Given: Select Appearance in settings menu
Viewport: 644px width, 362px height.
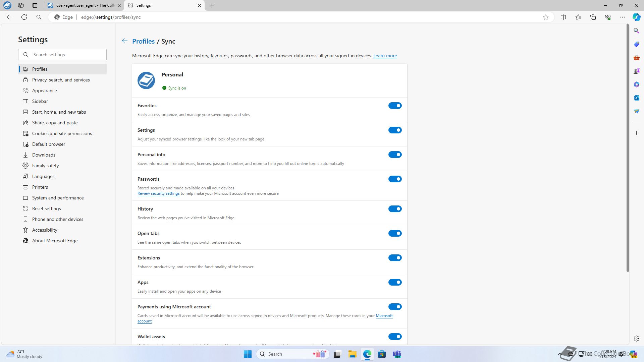Looking at the screenshot, I should [62, 90].
